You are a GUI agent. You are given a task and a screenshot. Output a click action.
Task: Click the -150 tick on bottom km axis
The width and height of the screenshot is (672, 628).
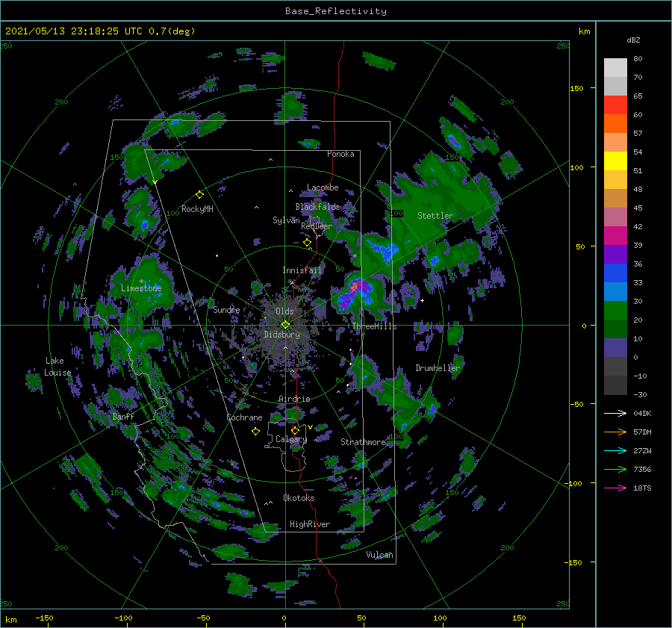[45, 618]
